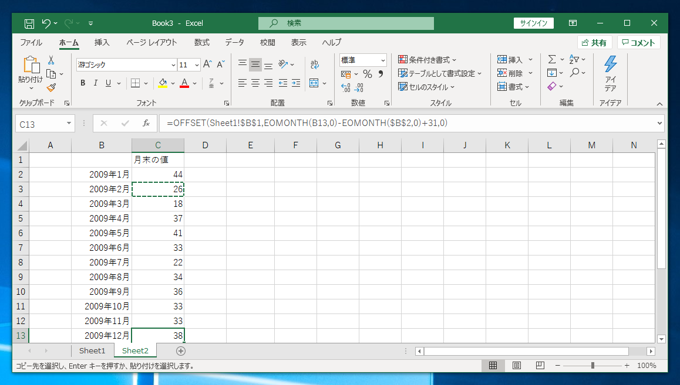Click the Insert Function fx icon
Viewport: 680px width, 385px height.
[x=146, y=124]
